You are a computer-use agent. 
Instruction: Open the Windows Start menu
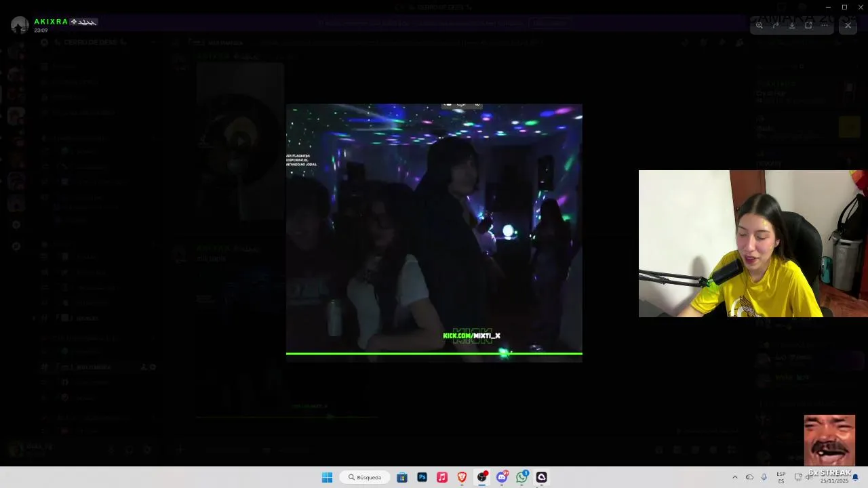(x=327, y=477)
